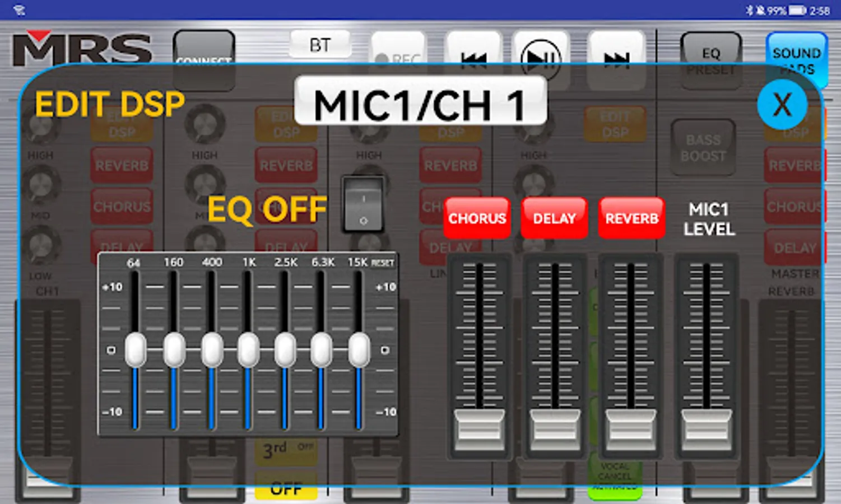Click the 400 Hz EQ slider knob

[212, 350]
